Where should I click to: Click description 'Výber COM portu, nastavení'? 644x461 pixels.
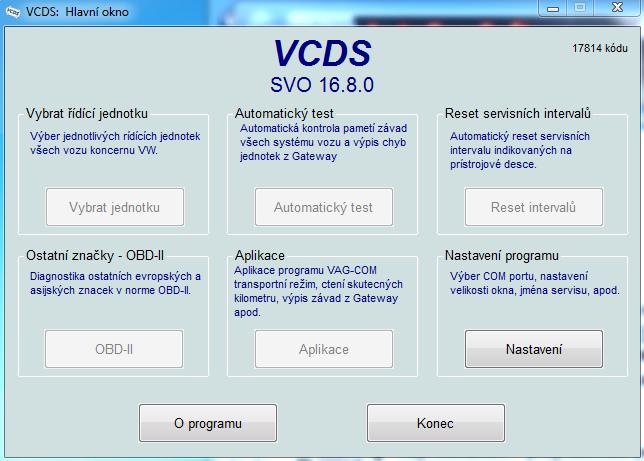(x=519, y=276)
